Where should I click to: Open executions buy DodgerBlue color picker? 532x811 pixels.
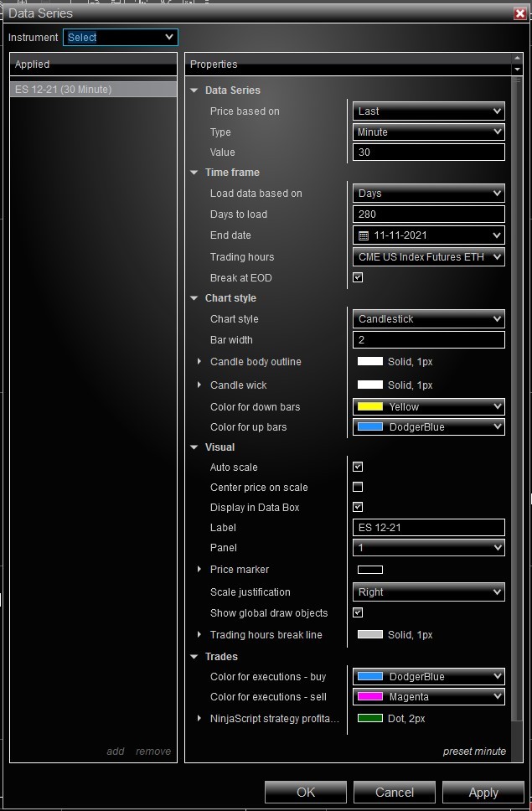(429, 676)
